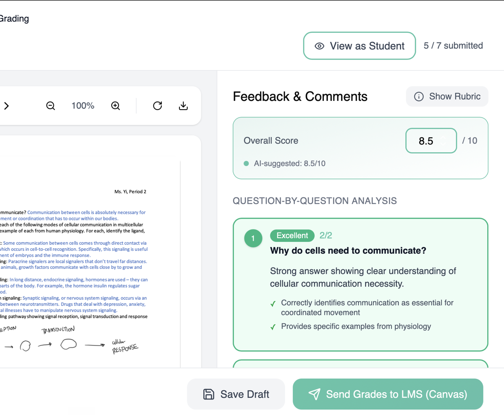Click the Feedback & Comments heading
The width and height of the screenshot is (504, 420).
[x=300, y=97]
